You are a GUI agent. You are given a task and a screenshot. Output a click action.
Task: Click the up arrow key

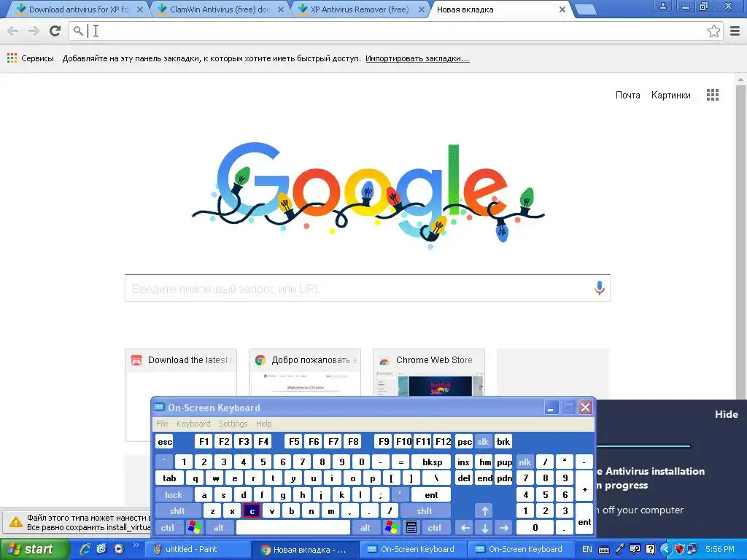[x=484, y=511]
